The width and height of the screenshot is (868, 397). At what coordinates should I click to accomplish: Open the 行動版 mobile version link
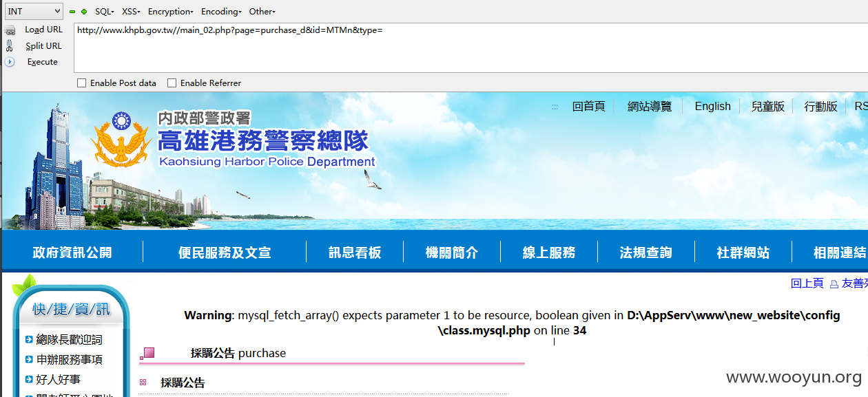coord(821,107)
